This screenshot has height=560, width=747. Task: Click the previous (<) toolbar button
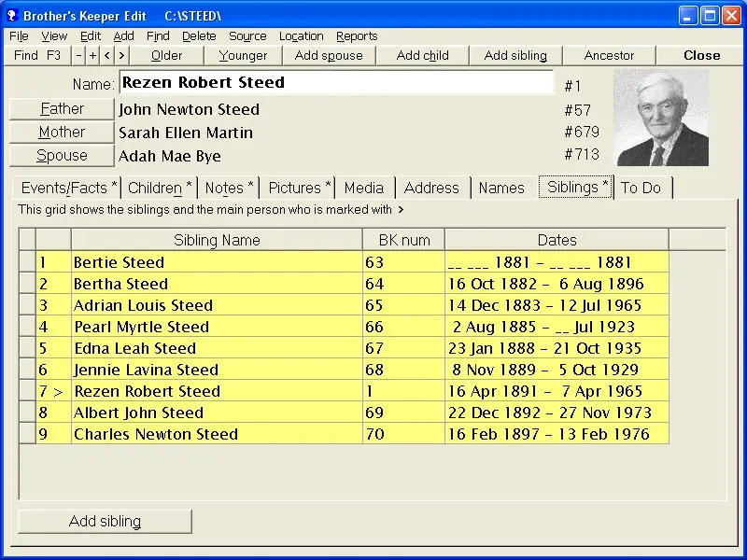click(x=107, y=55)
